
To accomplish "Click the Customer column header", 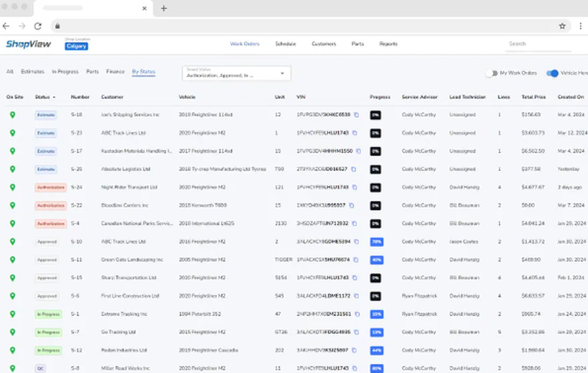I will [x=112, y=97].
